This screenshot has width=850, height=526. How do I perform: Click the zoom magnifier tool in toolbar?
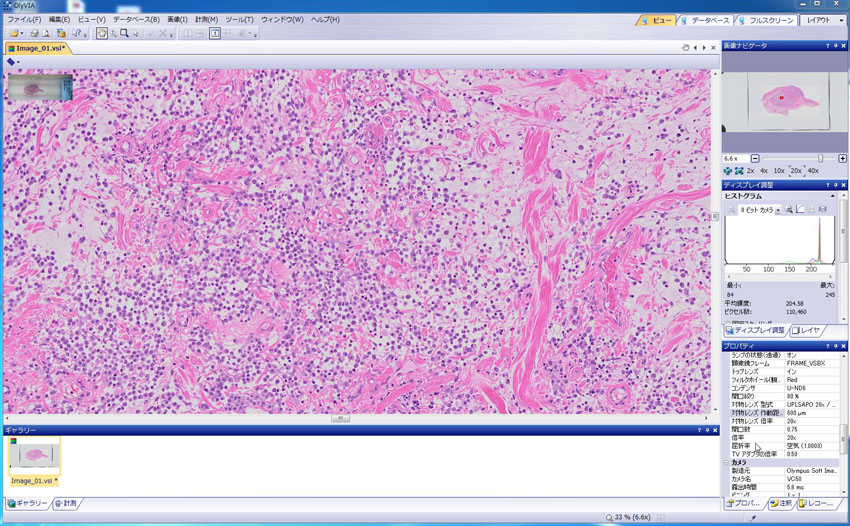(124, 34)
